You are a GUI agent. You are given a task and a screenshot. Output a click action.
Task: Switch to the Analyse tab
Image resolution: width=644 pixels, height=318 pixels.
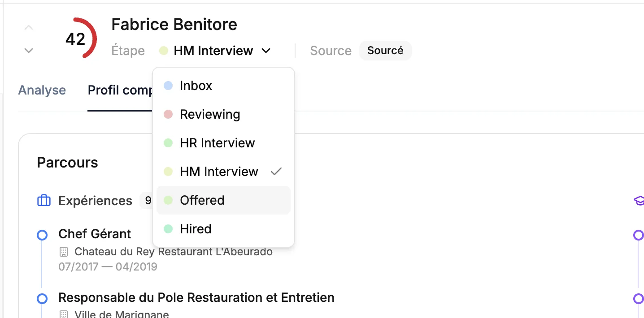42,90
